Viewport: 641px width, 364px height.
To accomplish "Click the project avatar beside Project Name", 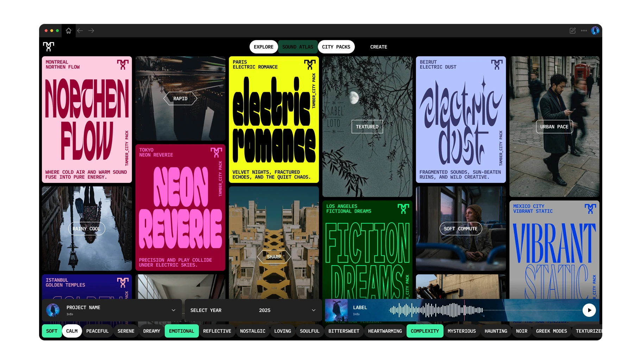I will point(53,310).
